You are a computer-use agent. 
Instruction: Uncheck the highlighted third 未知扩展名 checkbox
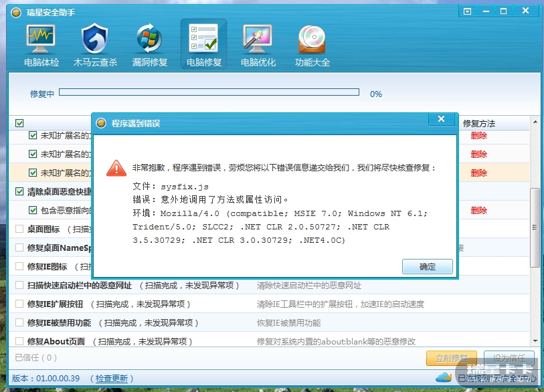coord(33,173)
